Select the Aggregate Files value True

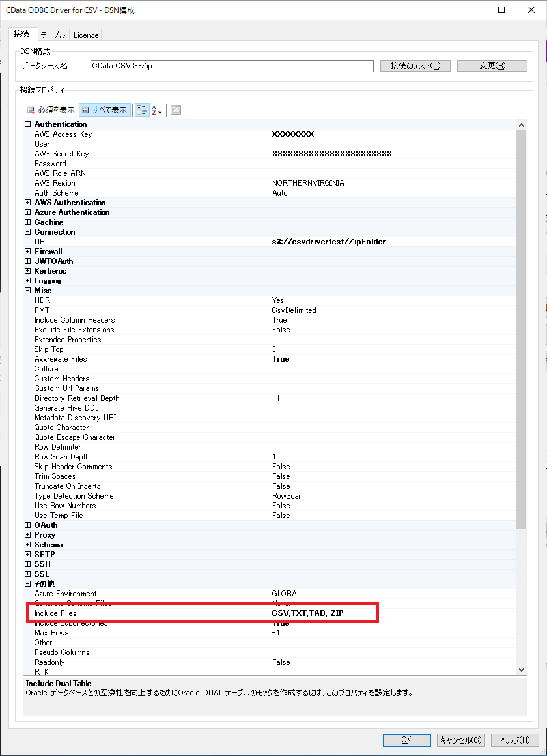pos(281,359)
